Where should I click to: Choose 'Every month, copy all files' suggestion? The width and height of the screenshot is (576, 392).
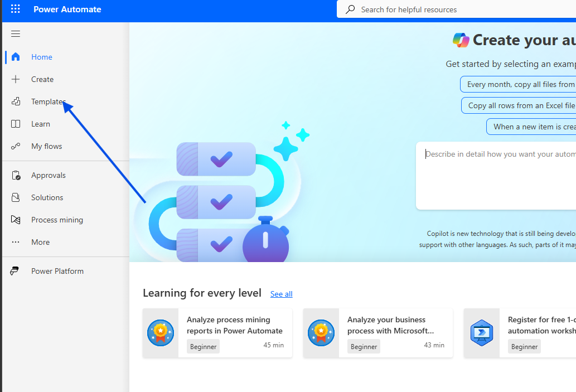tap(519, 84)
